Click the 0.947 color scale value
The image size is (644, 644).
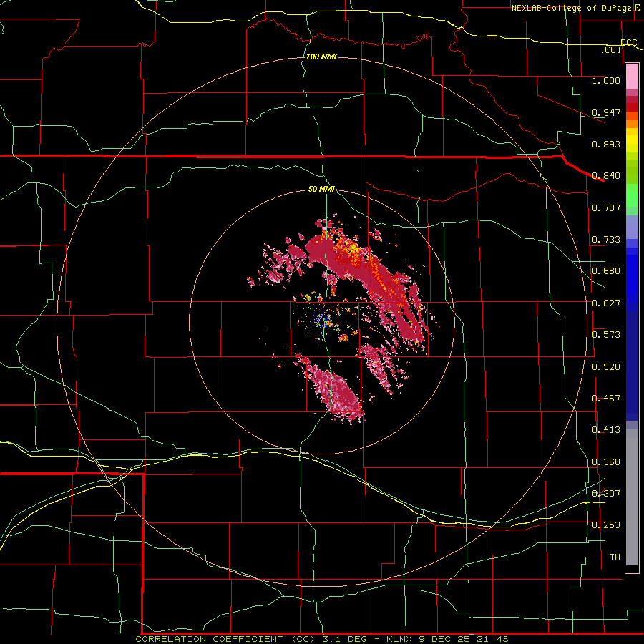point(606,112)
